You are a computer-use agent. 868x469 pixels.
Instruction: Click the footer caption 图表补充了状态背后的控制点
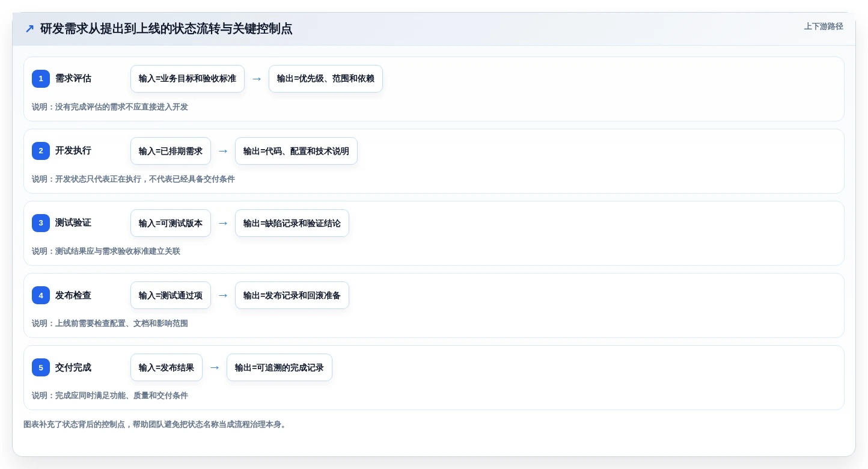click(156, 425)
